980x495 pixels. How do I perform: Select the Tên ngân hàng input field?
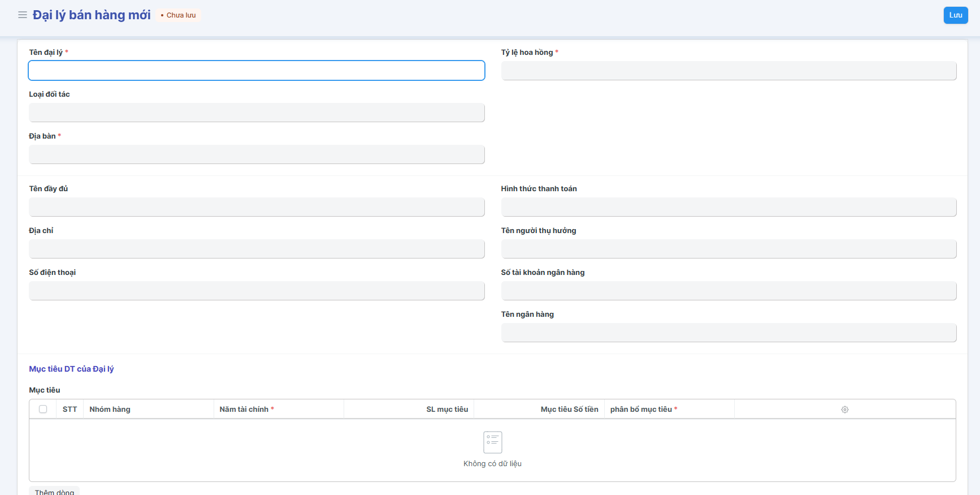tap(729, 333)
